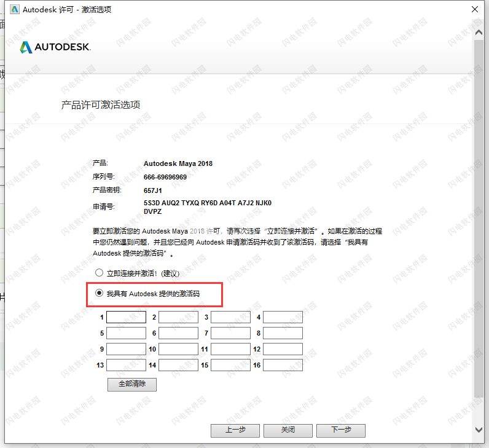Image resolution: width=489 pixels, height=448 pixels.
Task: Select "立即连接并激活" radio option
Action: tap(99, 273)
